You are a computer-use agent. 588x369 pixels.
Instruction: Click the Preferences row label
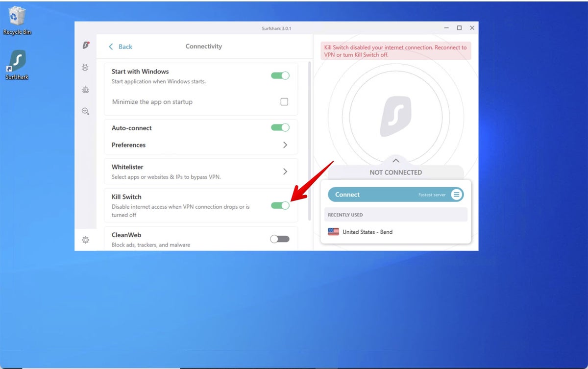128,145
